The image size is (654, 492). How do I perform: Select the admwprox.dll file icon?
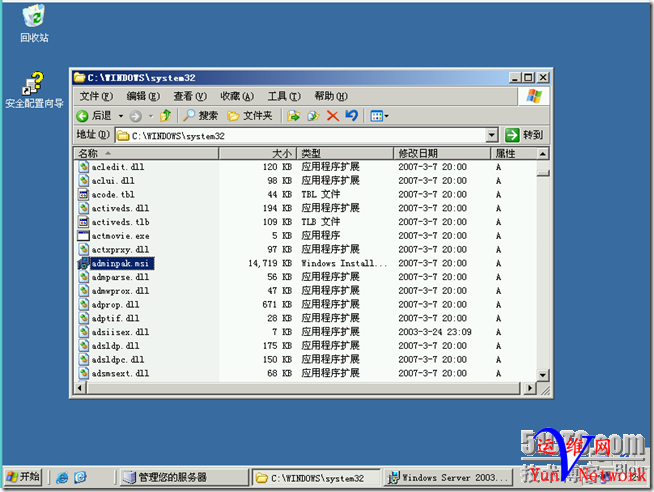click(83, 291)
